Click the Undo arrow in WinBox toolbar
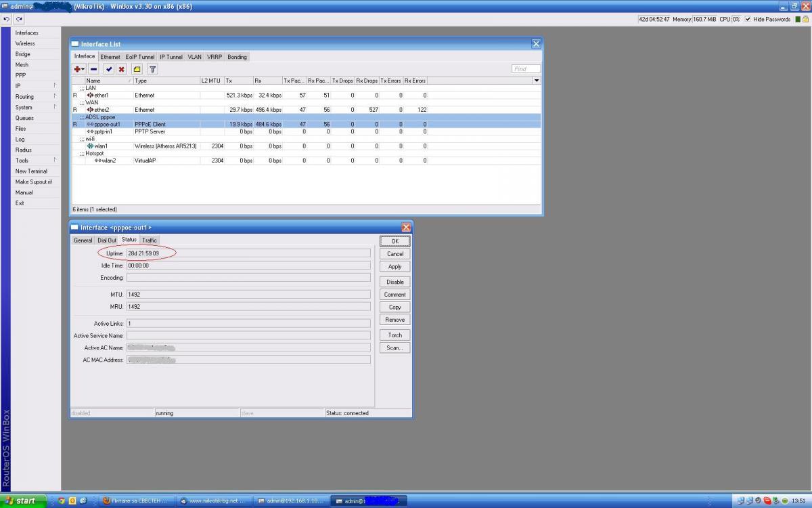Screen dimensions: 812x508 [x=7, y=19]
